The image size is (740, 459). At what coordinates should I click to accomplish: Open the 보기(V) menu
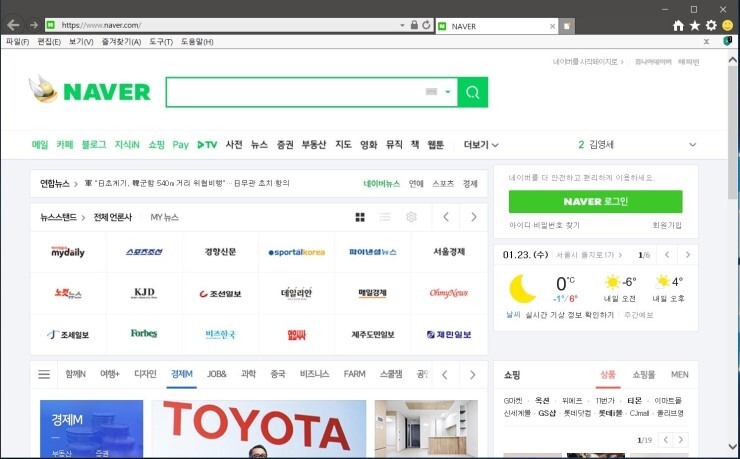[81, 42]
